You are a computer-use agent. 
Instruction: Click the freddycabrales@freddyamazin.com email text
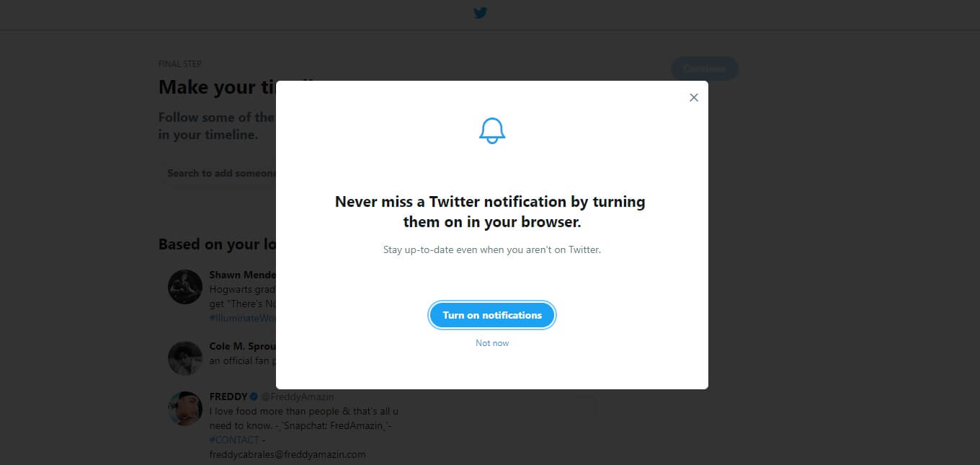point(288,454)
